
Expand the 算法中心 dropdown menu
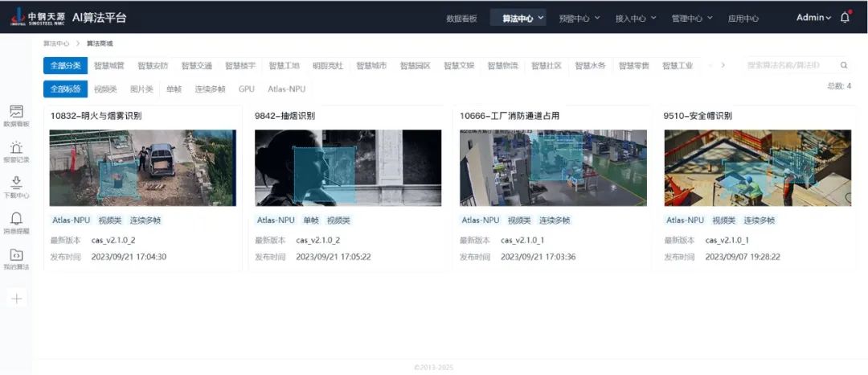tap(523, 18)
